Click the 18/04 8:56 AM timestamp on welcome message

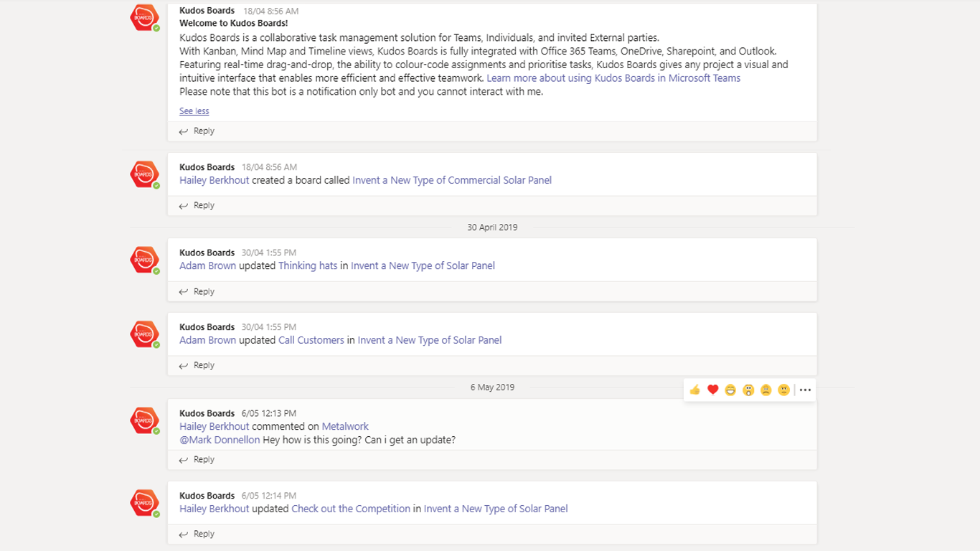pos(271,11)
